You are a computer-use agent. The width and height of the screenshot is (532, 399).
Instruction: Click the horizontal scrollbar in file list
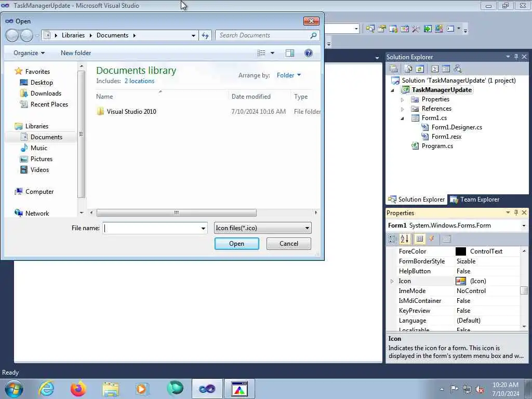tap(177, 212)
